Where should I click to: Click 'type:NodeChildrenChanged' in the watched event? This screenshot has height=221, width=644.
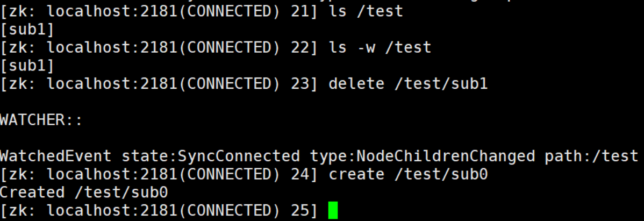[x=423, y=156]
